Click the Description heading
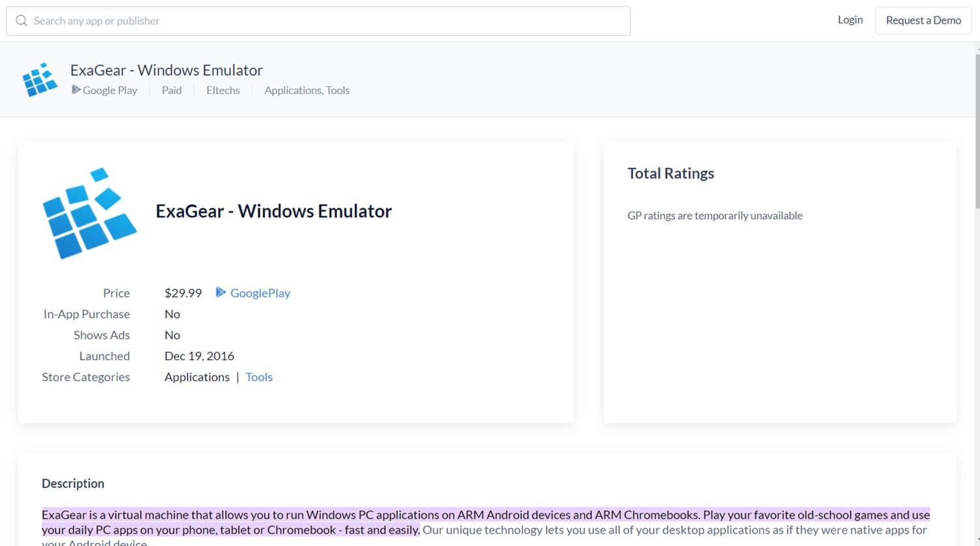980x546 pixels. pos(73,483)
